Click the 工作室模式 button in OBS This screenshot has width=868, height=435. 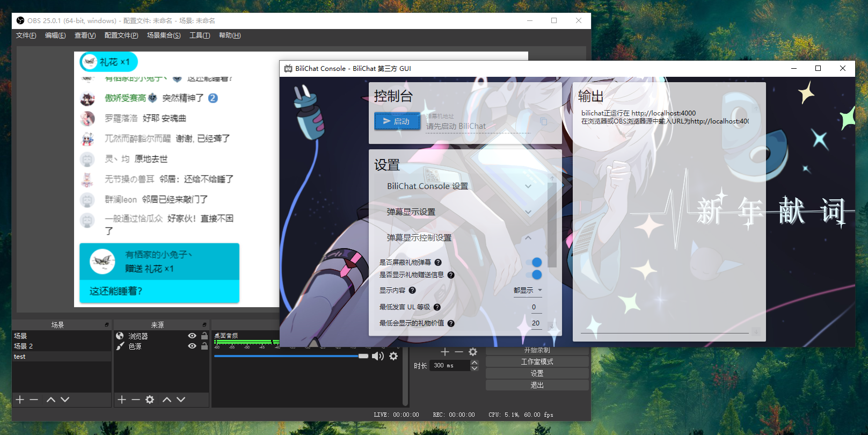coord(537,362)
